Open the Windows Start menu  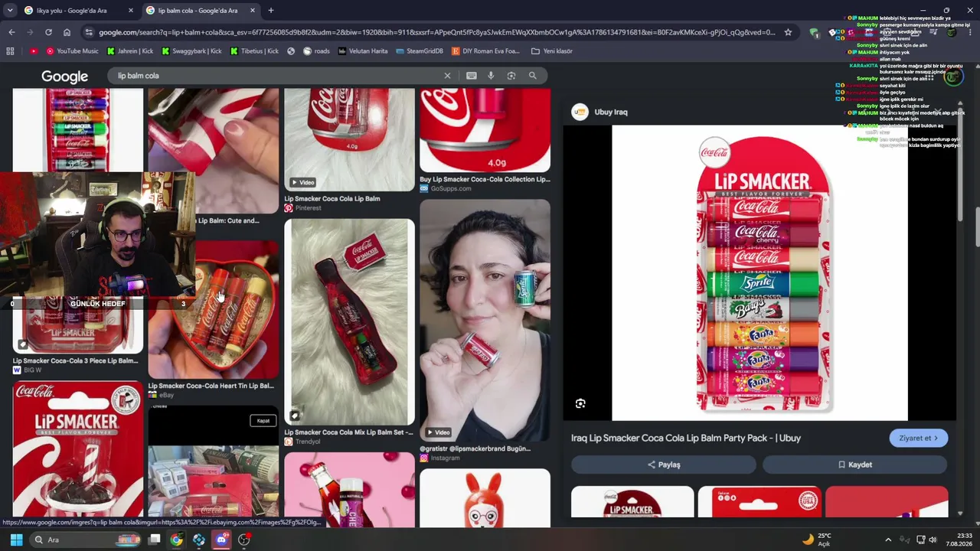coord(16,540)
